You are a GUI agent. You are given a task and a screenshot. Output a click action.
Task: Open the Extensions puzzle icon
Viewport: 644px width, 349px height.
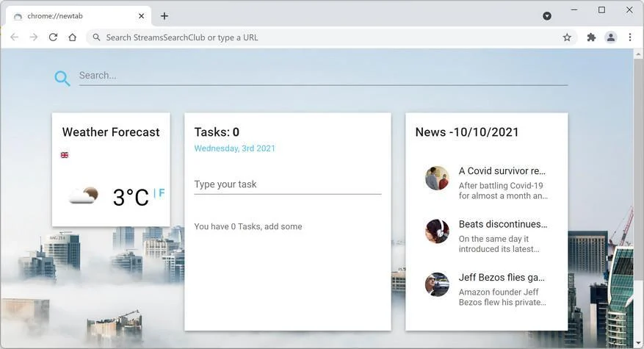point(591,37)
